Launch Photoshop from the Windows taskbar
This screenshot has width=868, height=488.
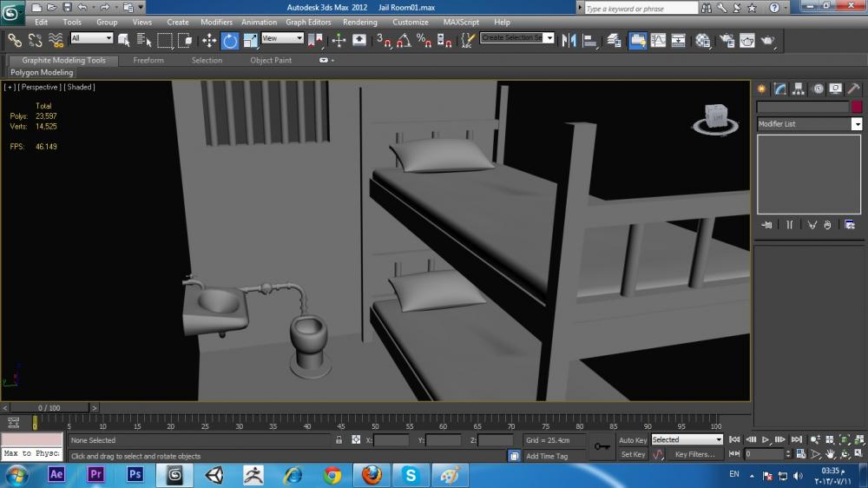tap(135, 474)
